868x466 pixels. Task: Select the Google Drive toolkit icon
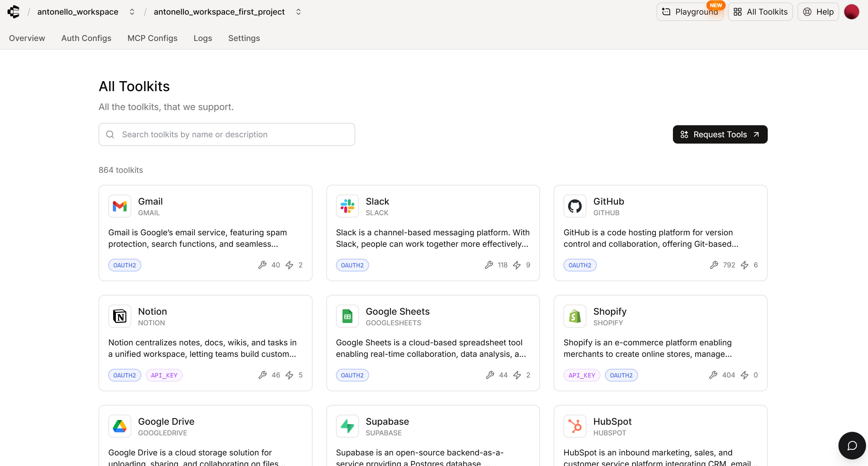120,426
